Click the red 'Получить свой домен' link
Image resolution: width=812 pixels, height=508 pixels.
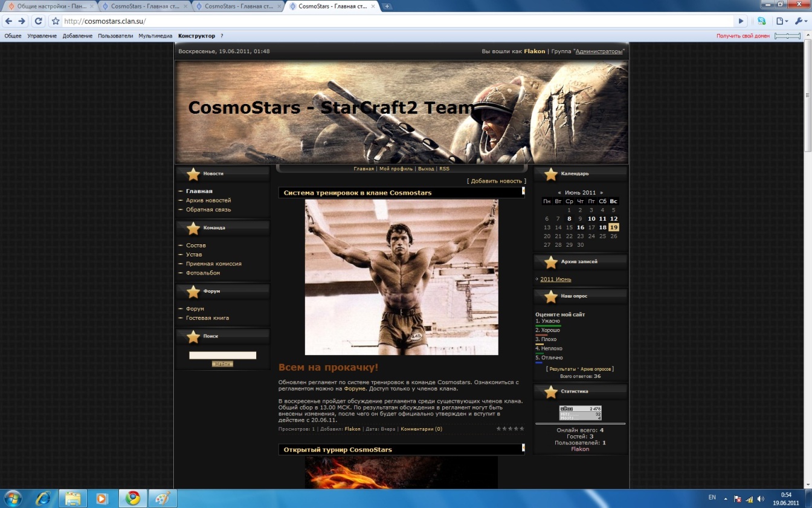743,36
